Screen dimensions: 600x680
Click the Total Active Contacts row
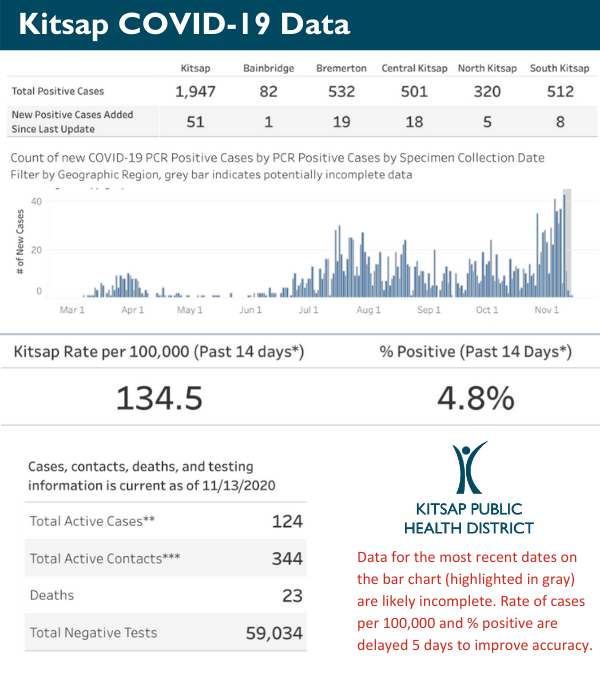pyautogui.click(x=166, y=558)
